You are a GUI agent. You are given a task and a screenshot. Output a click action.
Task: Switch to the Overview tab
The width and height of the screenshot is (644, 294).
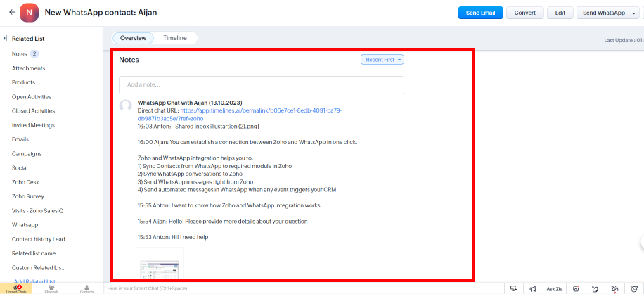[133, 38]
